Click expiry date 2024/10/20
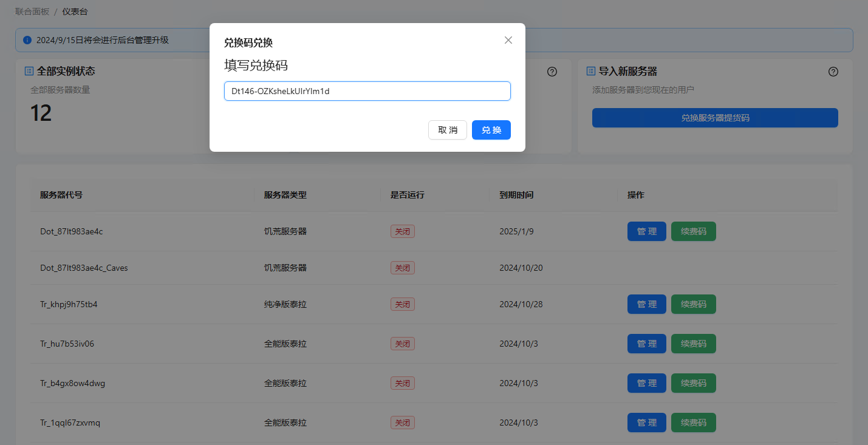Image resolution: width=868 pixels, height=445 pixels. [x=521, y=268]
